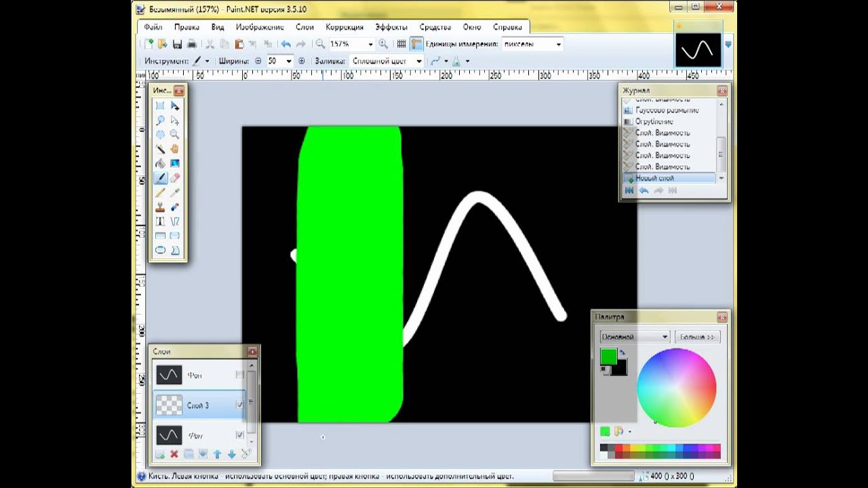The image size is (868, 488).
Task: Select the Eraser tool
Action: pos(175,178)
